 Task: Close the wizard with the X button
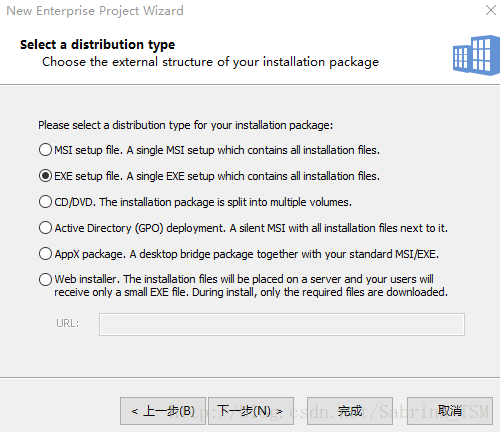[491, 10]
